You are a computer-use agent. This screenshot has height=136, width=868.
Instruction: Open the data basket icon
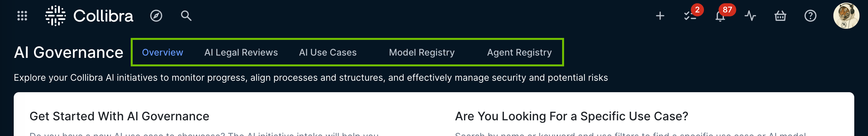point(780,16)
